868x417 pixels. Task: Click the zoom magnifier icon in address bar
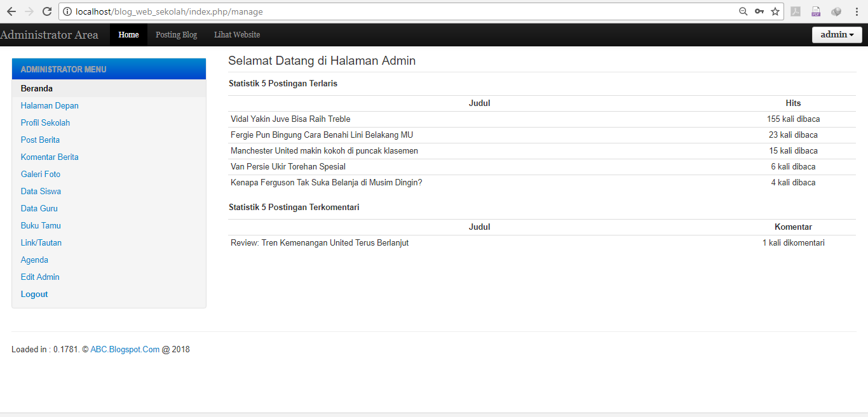click(743, 11)
